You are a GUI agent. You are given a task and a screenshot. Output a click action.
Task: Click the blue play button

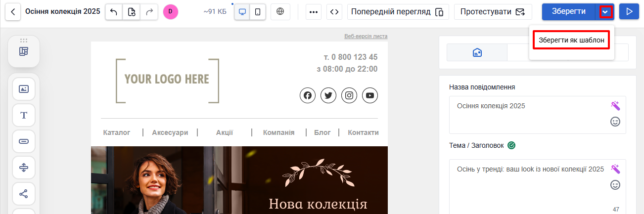click(x=629, y=11)
